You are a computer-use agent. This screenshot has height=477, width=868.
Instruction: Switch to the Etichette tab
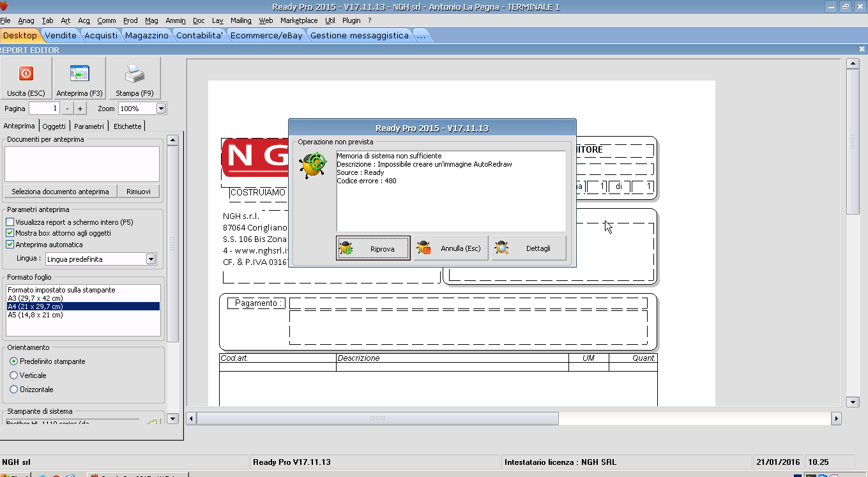128,126
